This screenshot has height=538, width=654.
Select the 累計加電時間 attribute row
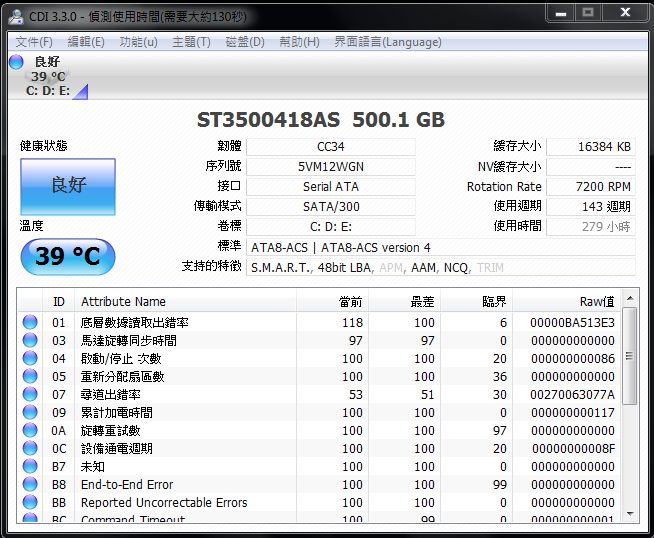point(319,412)
